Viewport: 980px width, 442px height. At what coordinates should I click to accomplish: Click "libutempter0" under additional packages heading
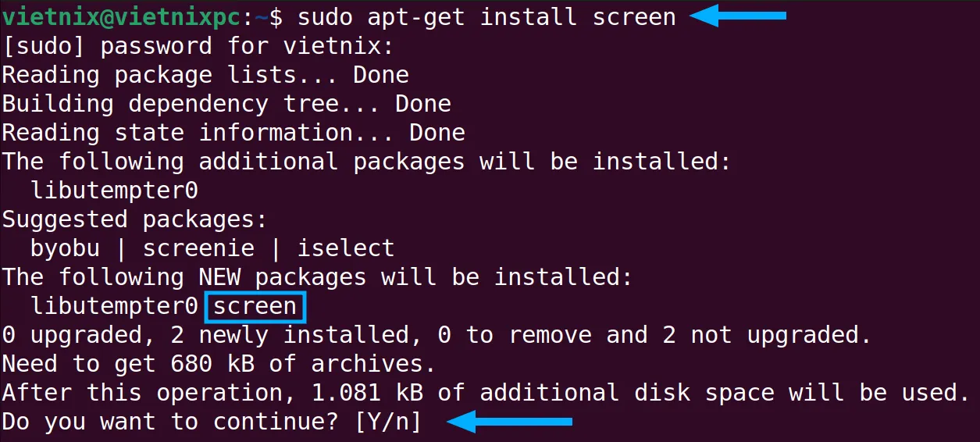(115, 191)
